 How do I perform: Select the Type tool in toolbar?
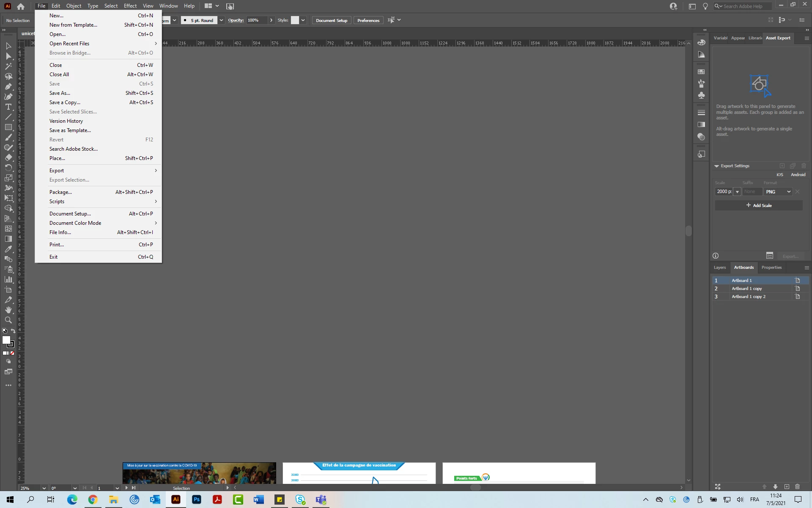click(x=8, y=107)
